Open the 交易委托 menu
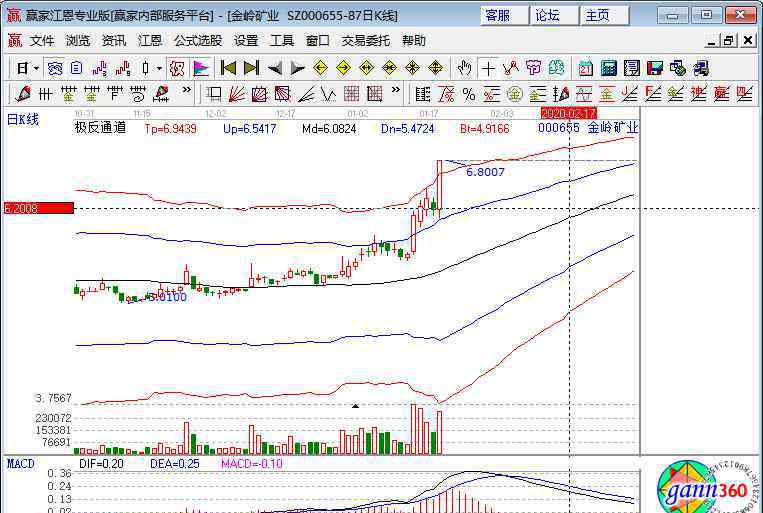The height and width of the screenshot is (513, 763). point(365,41)
